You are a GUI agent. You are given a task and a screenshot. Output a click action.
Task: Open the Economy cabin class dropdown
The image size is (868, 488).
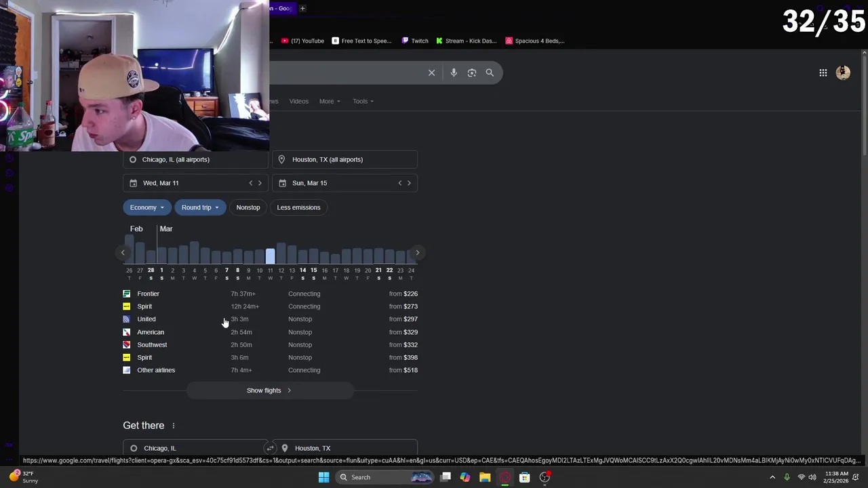click(146, 207)
